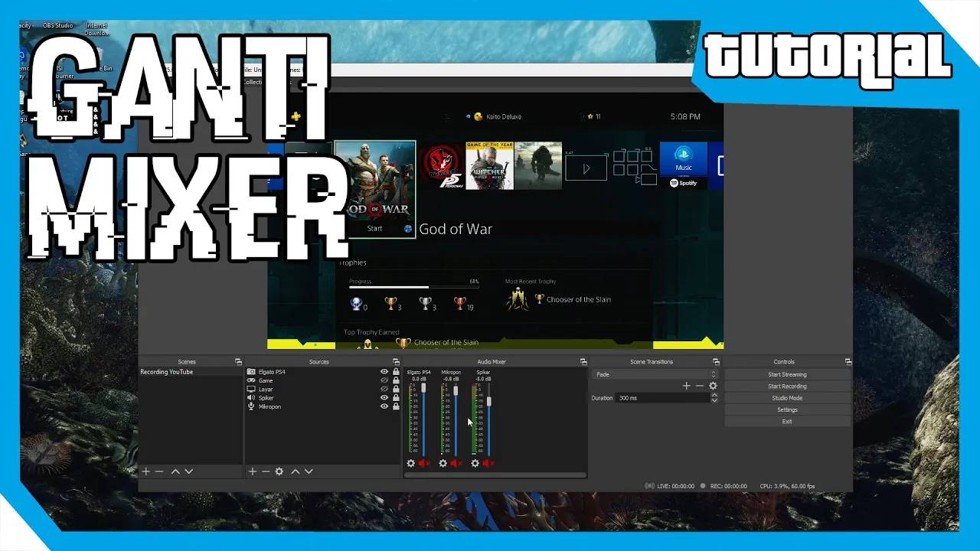Image resolution: width=980 pixels, height=551 pixels.
Task: Unlock the Spiker source
Action: [x=396, y=398]
